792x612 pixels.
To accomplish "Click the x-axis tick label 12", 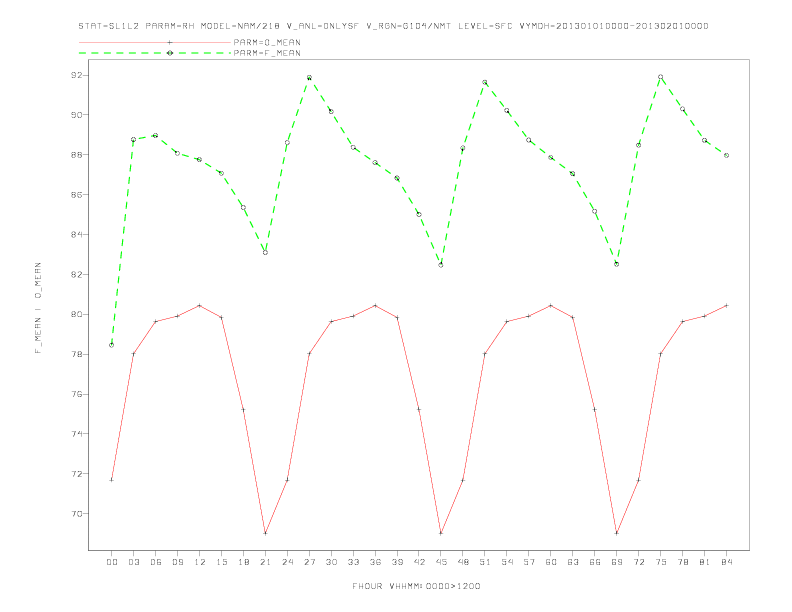I will click(x=200, y=562).
